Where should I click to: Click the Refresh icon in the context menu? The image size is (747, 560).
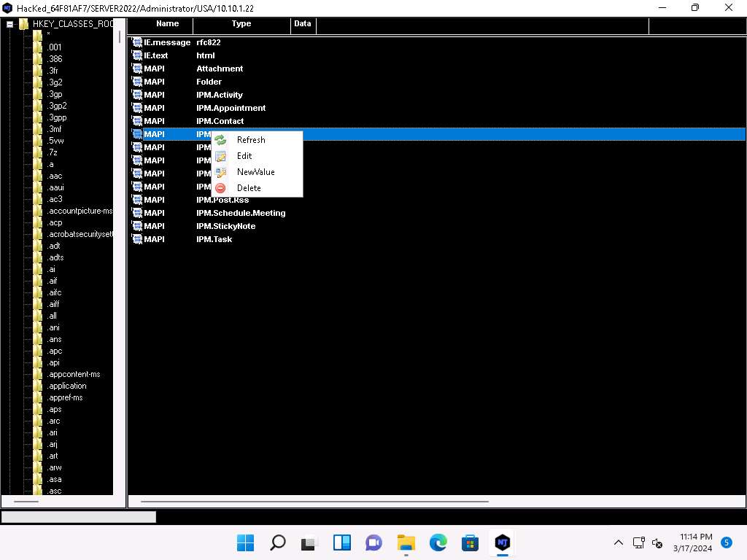pyautogui.click(x=220, y=140)
